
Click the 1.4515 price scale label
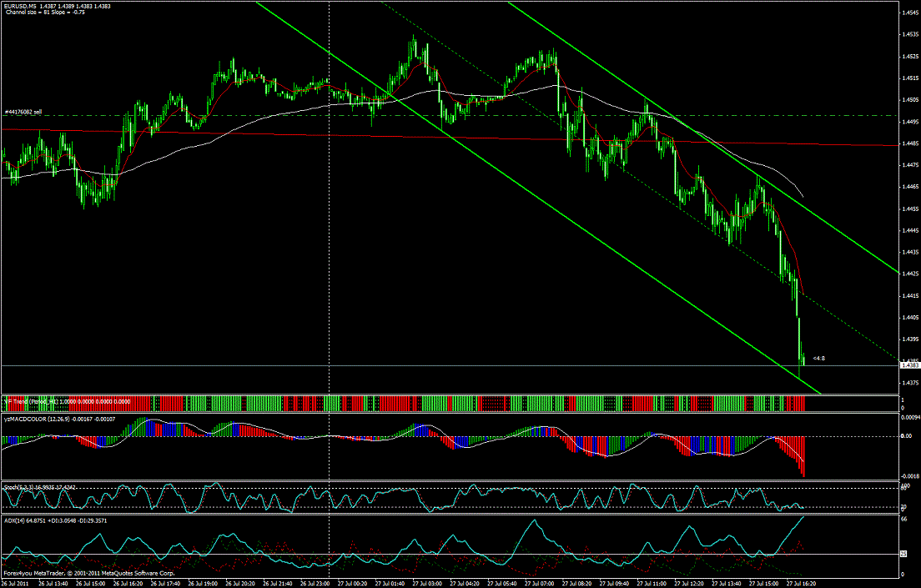pos(910,78)
